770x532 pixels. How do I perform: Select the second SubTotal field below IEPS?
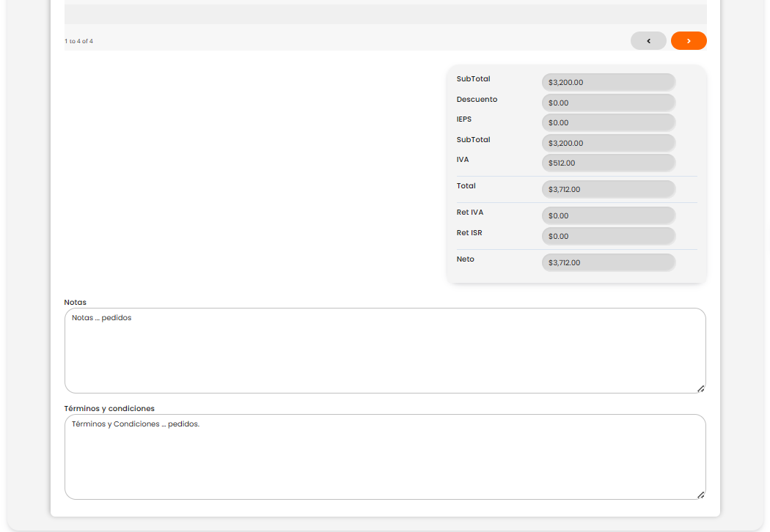click(x=608, y=143)
